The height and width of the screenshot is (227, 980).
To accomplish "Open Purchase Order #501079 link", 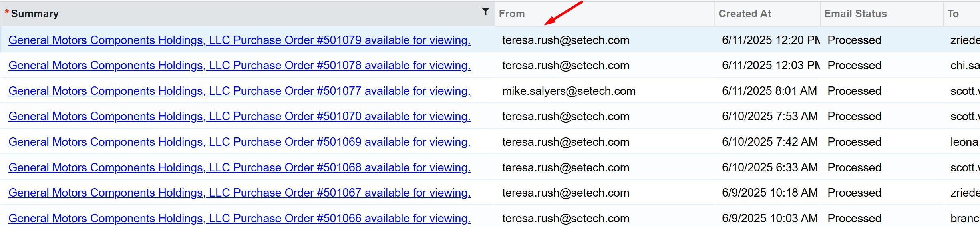I will pyautogui.click(x=239, y=40).
